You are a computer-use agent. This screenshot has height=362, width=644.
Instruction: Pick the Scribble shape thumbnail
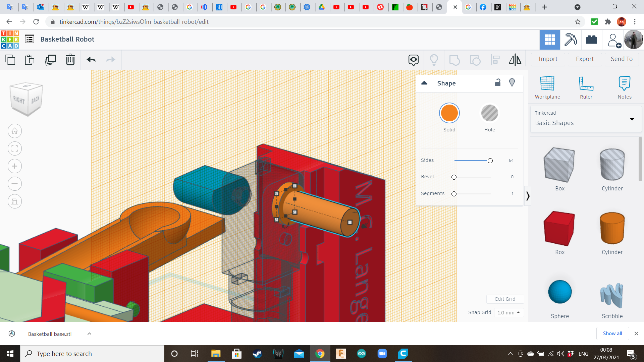coord(612,296)
